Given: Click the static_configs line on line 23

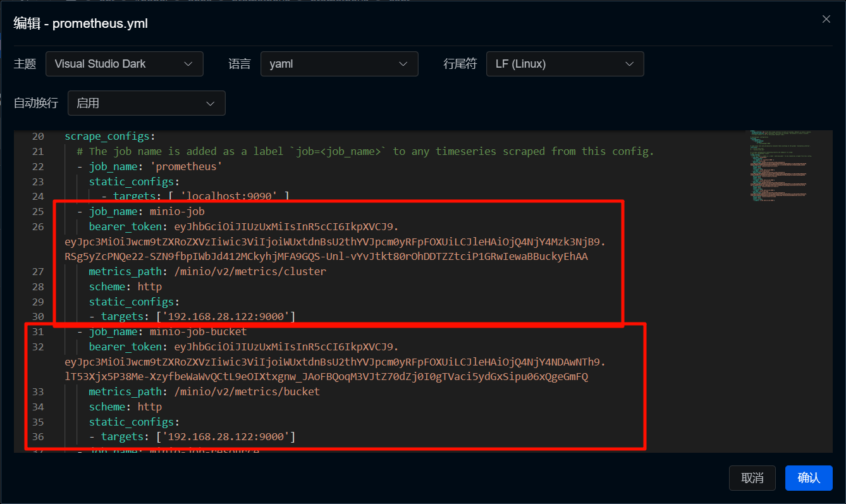Looking at the screenshot, I should coord(134,181).
